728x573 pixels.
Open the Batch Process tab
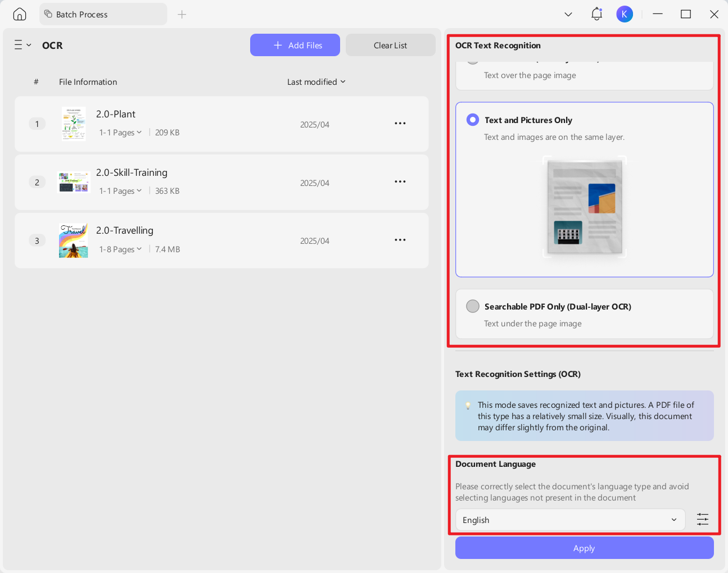(x=103, y=14)
